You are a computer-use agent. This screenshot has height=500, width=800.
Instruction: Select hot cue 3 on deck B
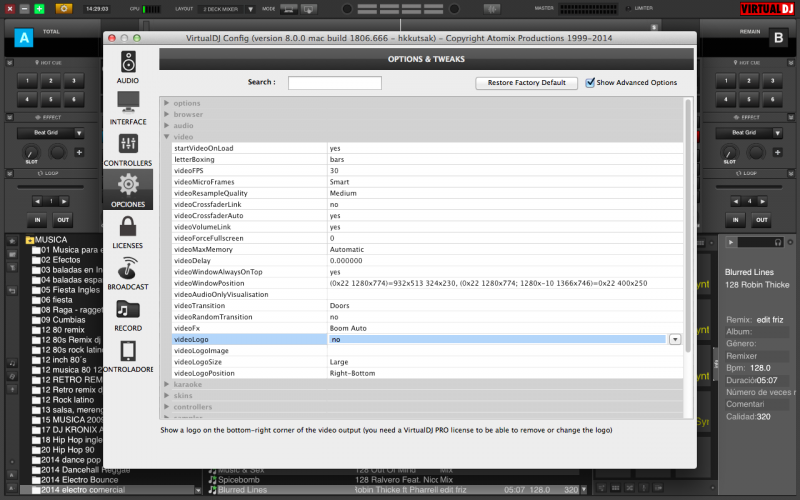click(x=772, y=81)
